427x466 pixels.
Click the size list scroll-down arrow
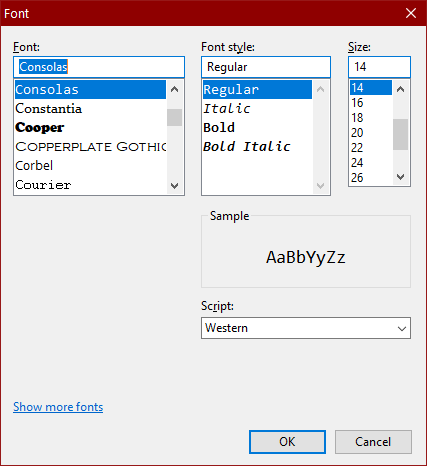(x=401, y=177)
